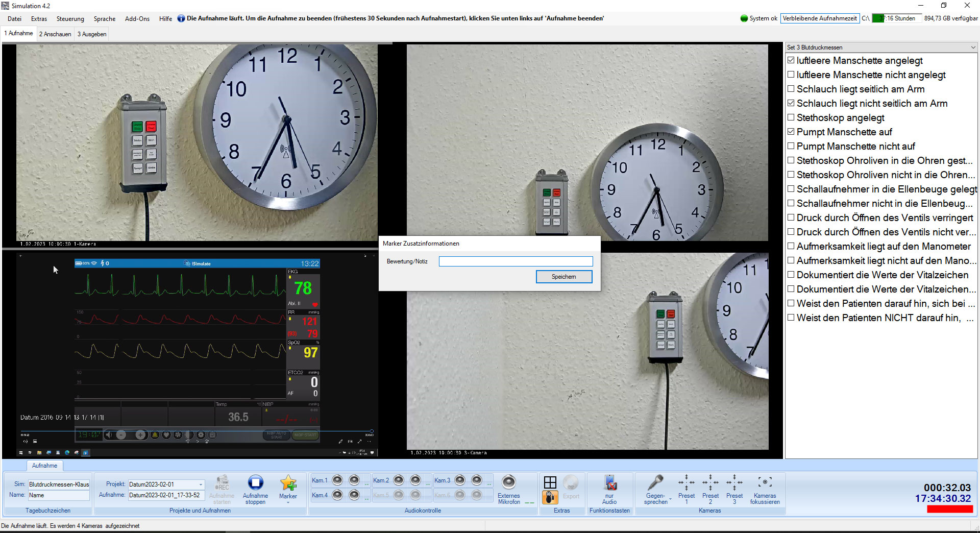Open the Projekt combo box arrow
This screenshot has width=980, height=533.
coord(201,484)
